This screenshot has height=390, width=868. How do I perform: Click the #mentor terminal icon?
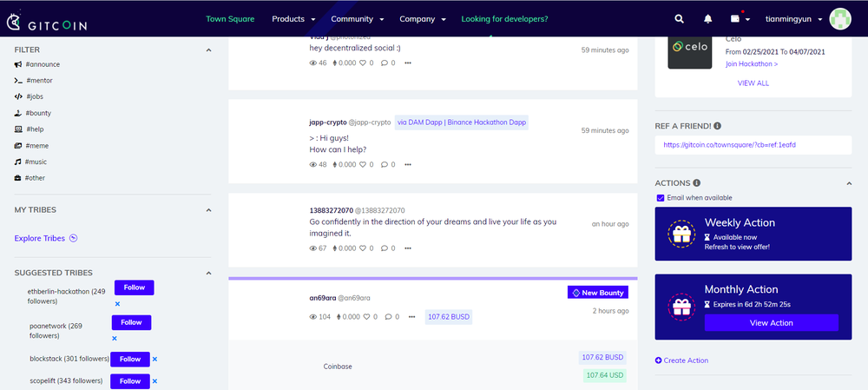tap(18, 80)
